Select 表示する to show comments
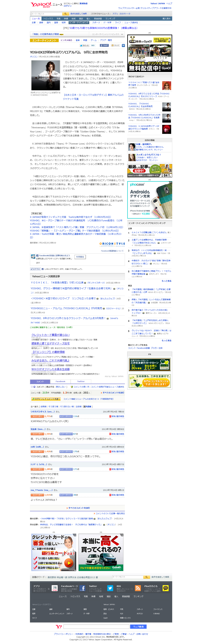202x644 pixels. pos(50,387)
